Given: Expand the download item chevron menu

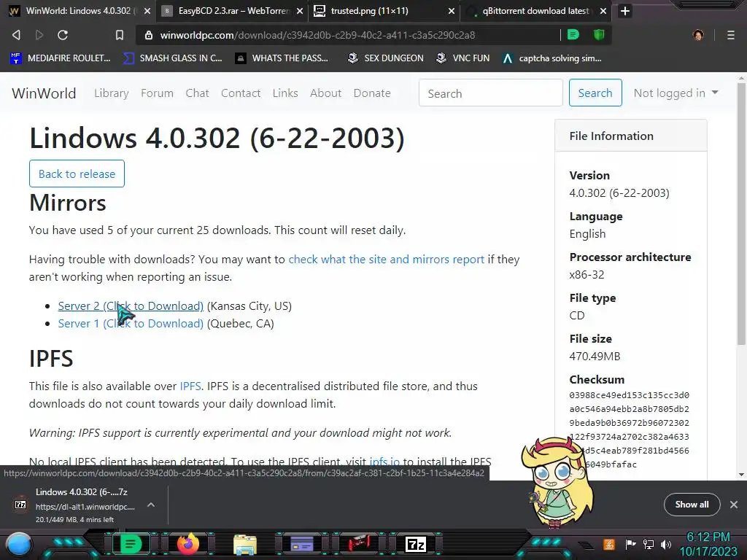Looking at the screenshot, I should [150, 505].
